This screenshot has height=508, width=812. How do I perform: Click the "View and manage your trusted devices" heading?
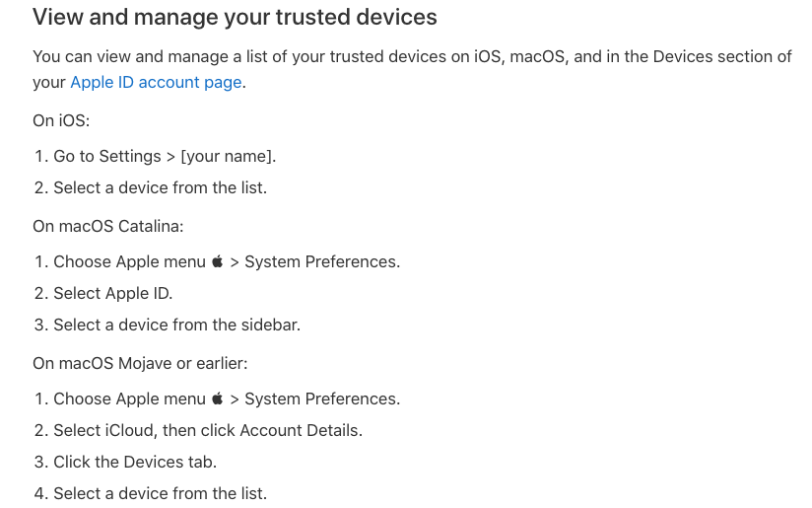click(x=235, y=17)
